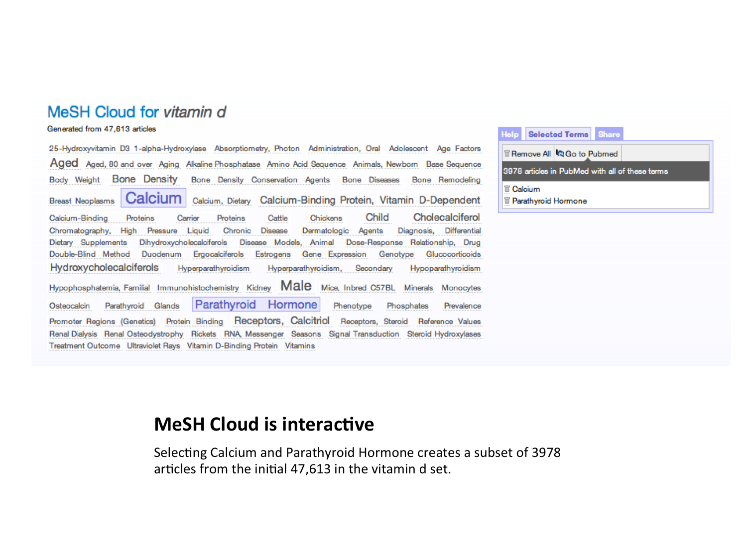Click Aged, 80 and over term

coord(119,164)
